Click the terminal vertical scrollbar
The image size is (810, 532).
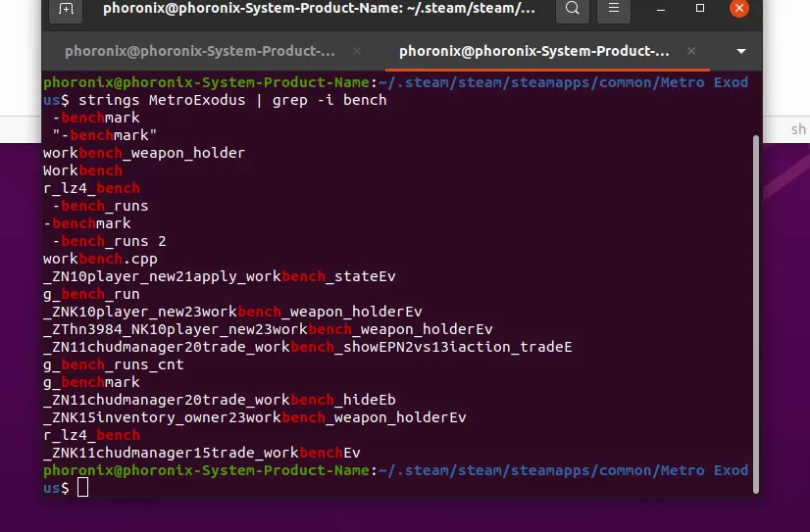756,314
